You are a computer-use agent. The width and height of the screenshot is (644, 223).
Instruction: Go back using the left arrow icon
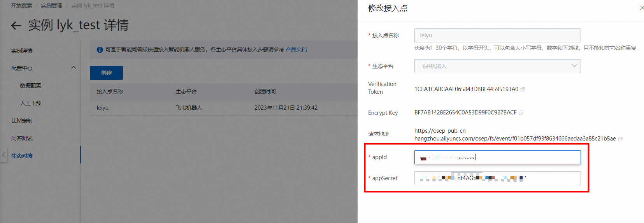coord(16,26)
